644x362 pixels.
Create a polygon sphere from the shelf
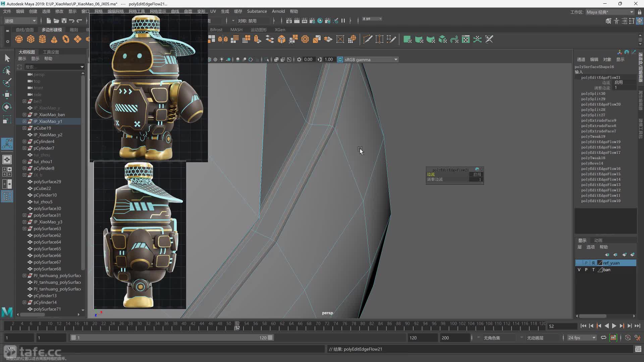tap(19, 39)
